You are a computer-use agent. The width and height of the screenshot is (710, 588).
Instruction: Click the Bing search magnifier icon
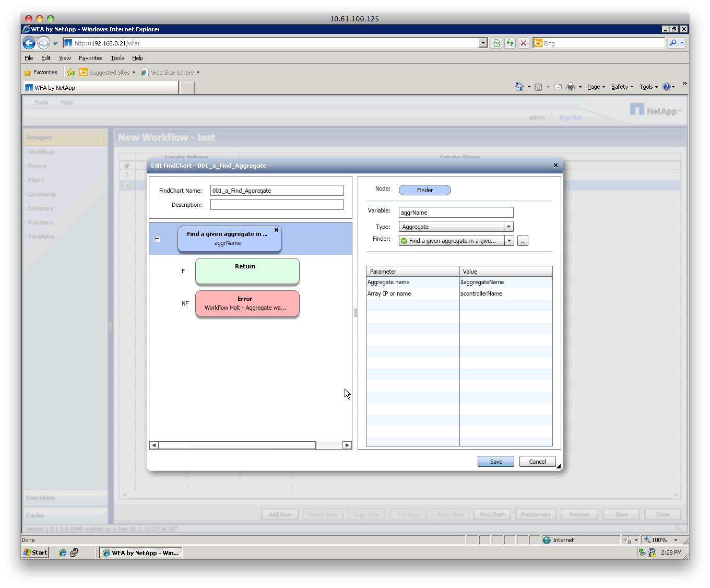click(x=673, y=43)
